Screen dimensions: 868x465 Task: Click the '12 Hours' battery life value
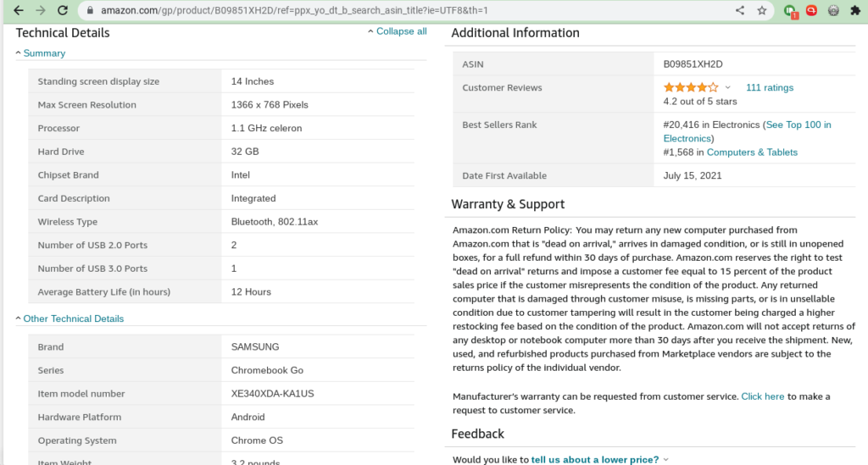coord(251,292)
